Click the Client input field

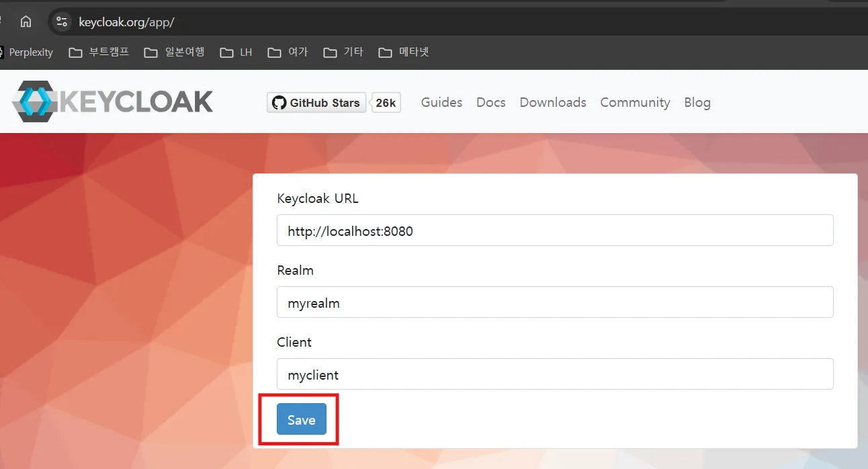555,374
